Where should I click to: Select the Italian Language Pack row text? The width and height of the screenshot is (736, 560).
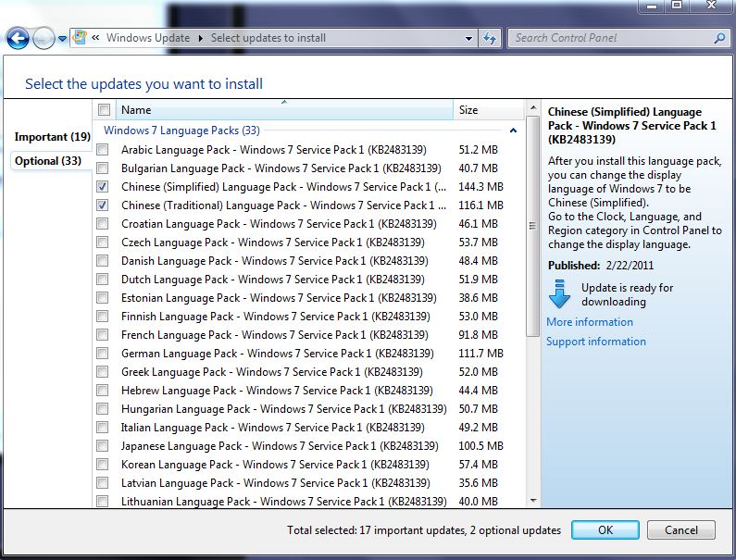click(x=273, y=428)
